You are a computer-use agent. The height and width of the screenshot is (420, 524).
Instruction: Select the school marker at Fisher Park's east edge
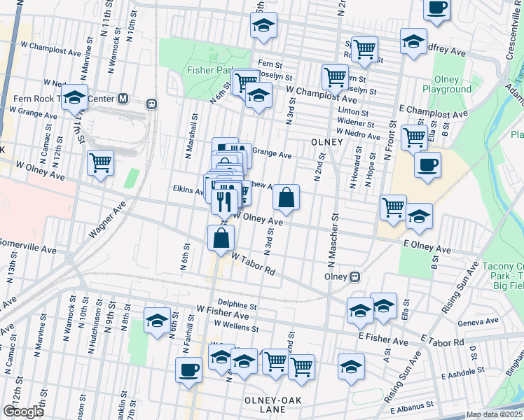point(258,97)
